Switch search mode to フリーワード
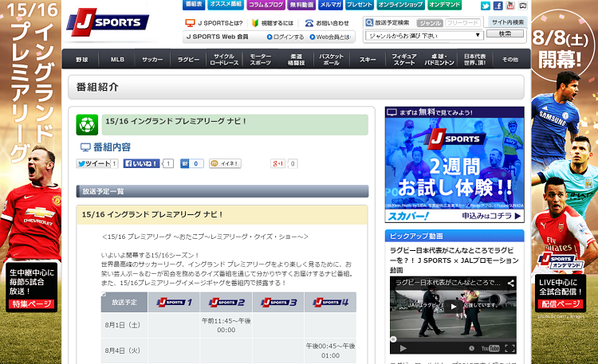The image size is (598, 364). 462,23
